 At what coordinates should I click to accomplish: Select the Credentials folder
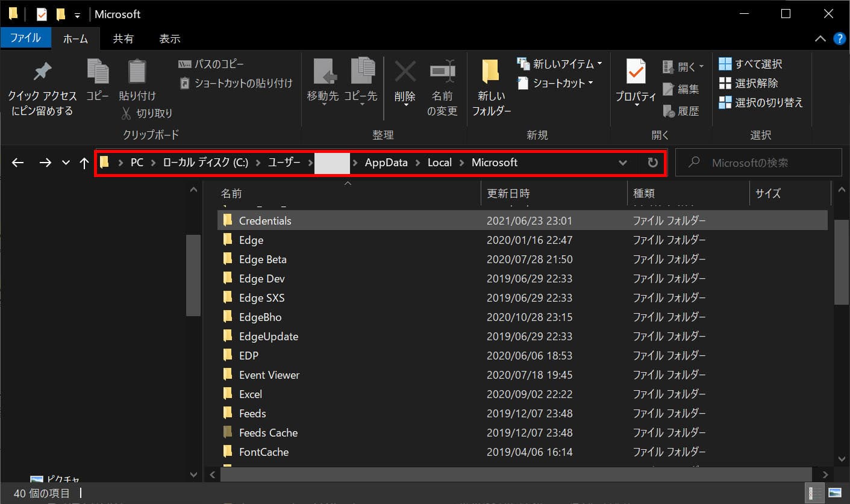click(x=522, y=220)
